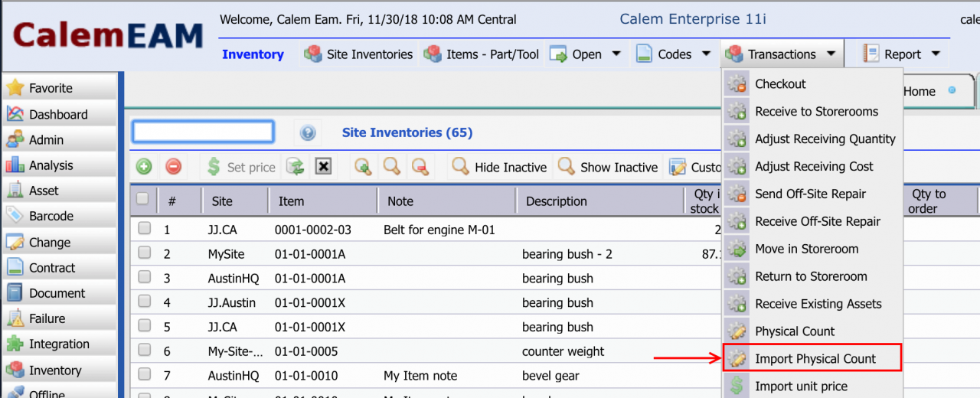
Task: Open Inventory module in sidebar
Action: 59,370
